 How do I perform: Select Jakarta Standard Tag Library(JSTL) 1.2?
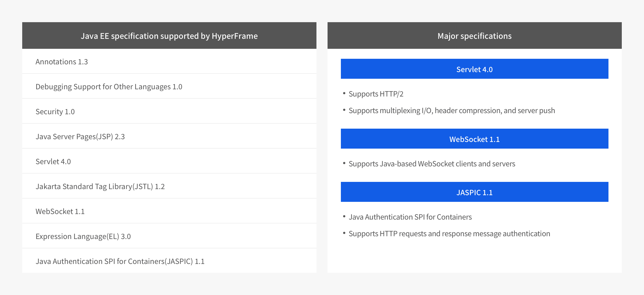click(x=100, y=186)
